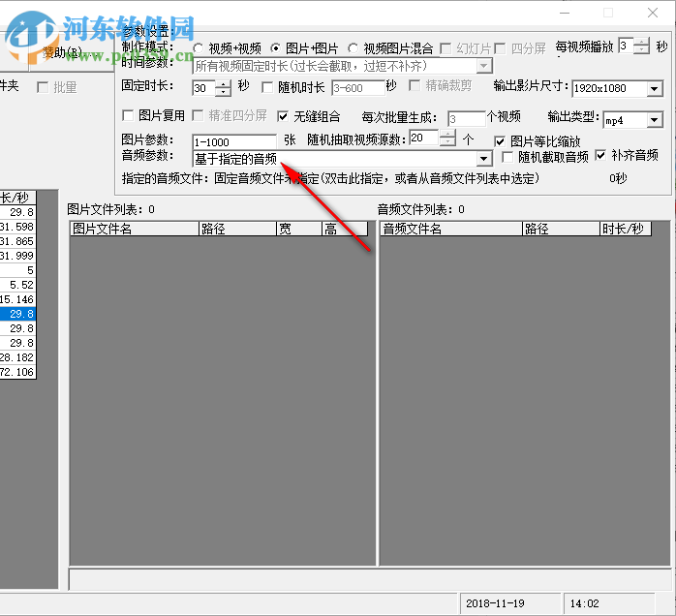This screenshot has height=616, width=676.
Task: Select row with duration 15.146
Action: pyautogui.click(x=17, y=299)
